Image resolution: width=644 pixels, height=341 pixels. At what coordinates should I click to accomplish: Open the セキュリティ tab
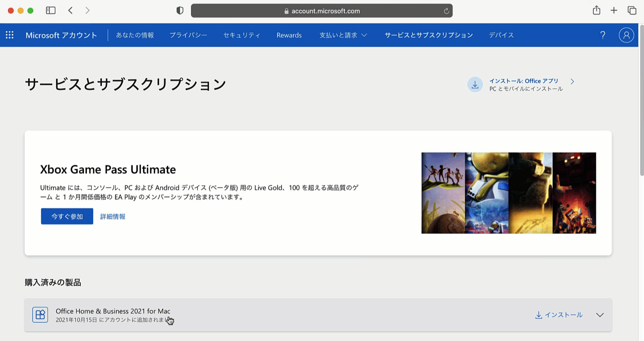pyautogui.click(x=242, y=35)
